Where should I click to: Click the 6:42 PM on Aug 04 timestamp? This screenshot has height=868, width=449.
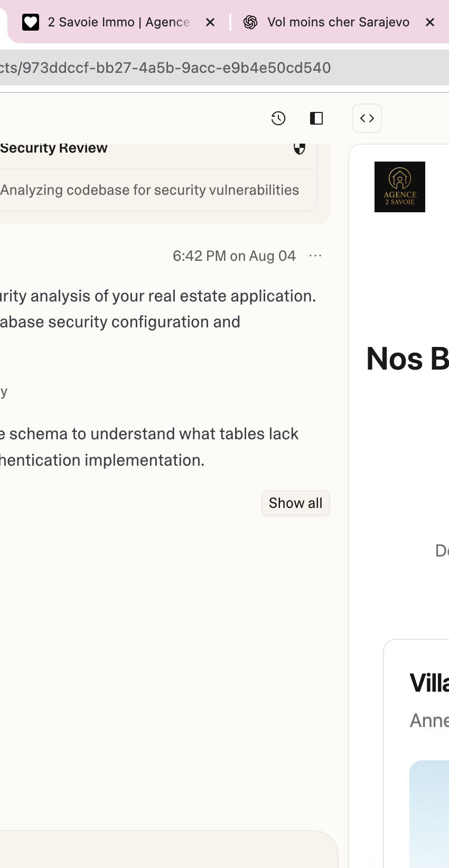coord(234,256)
